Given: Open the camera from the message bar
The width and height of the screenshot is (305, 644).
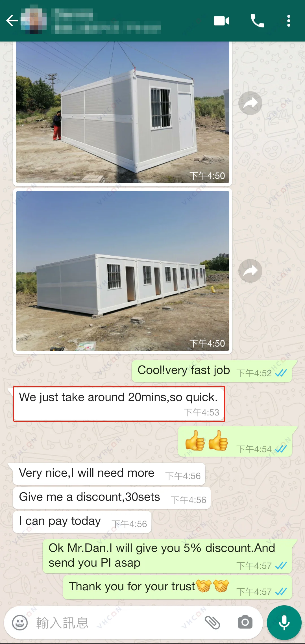Looking at the screenshot, I should (x=245, y=622).
